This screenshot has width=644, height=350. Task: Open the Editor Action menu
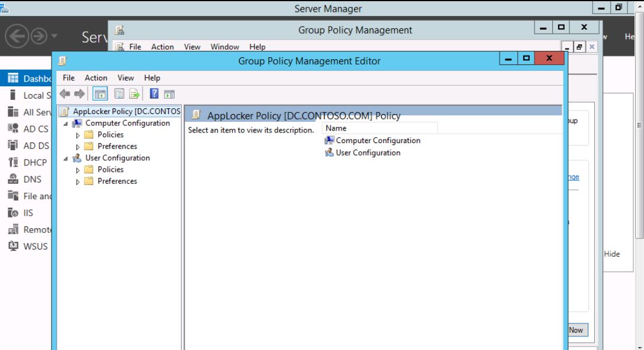pyautogui.click(x=96, y=78)
